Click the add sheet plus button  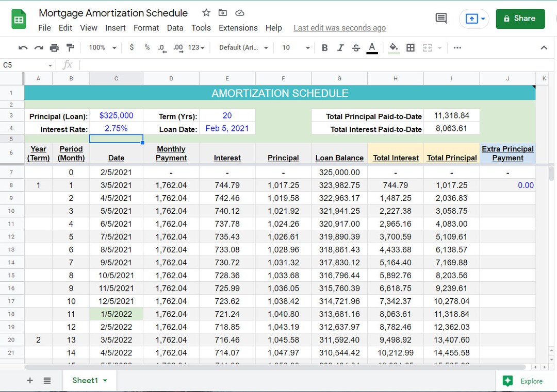(29, 381)
